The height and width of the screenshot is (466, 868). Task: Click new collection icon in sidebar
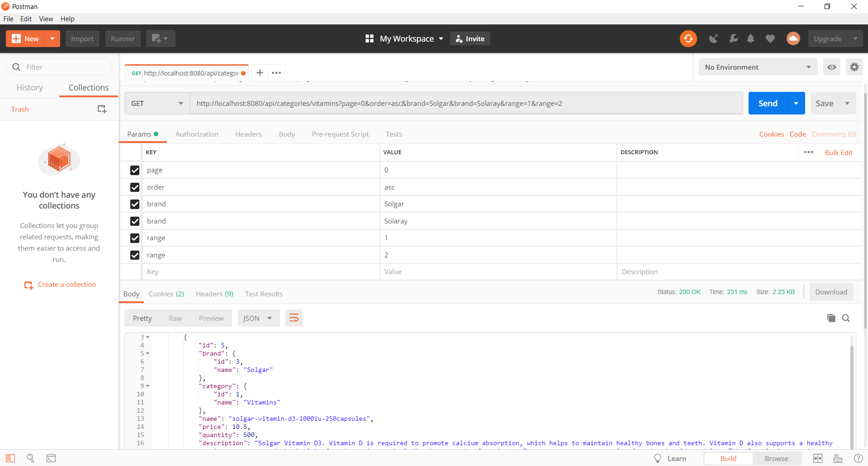[102, 109]
